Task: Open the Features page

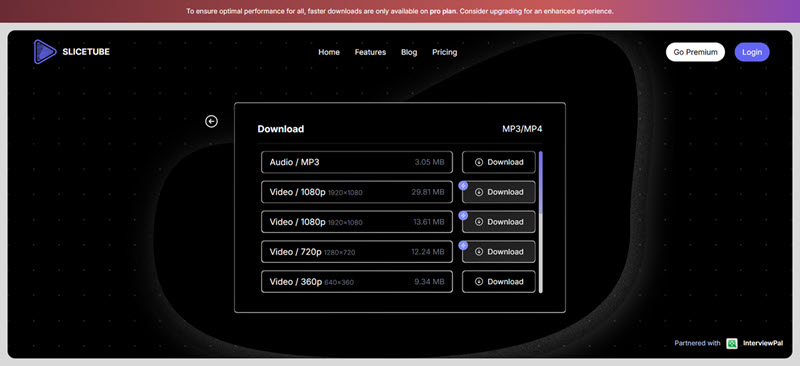Action: point(370,52)
